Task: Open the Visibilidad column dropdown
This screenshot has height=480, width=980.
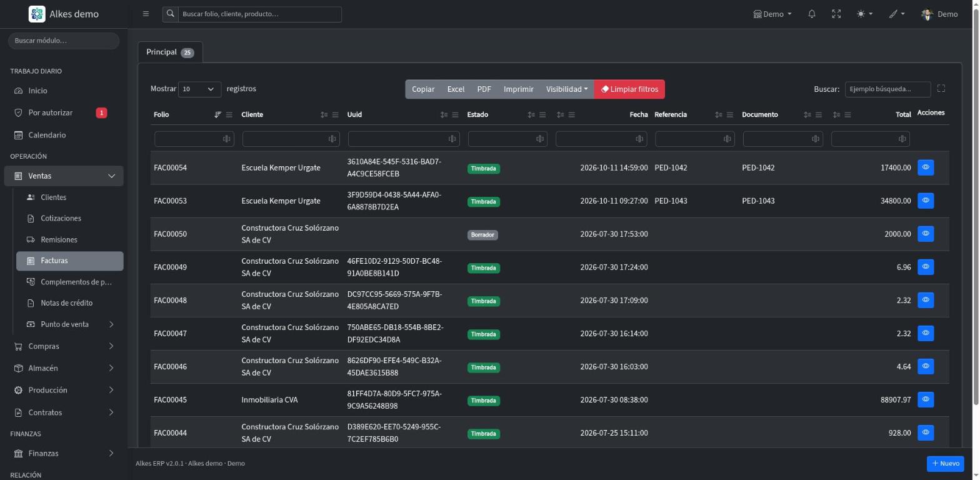Action: pos(566,89)
